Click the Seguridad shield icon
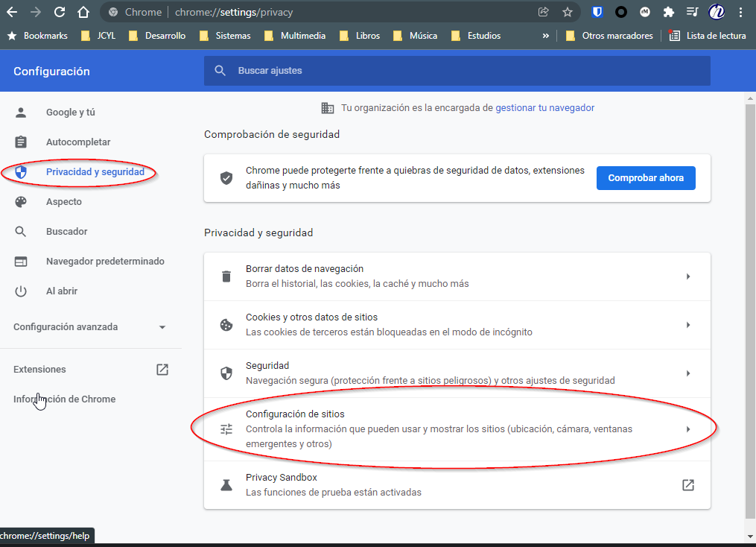 (x=226, y=373)
